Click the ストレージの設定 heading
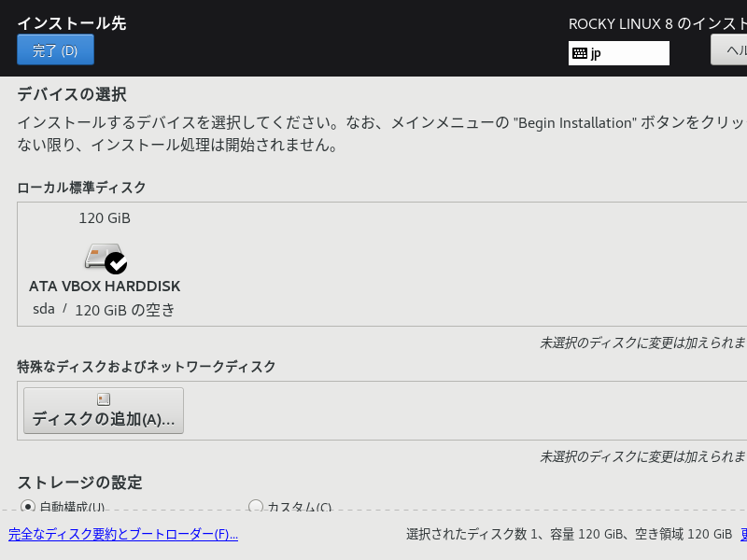Image resolution: width=747 pixels, height=560 pixels. point(80,483)
